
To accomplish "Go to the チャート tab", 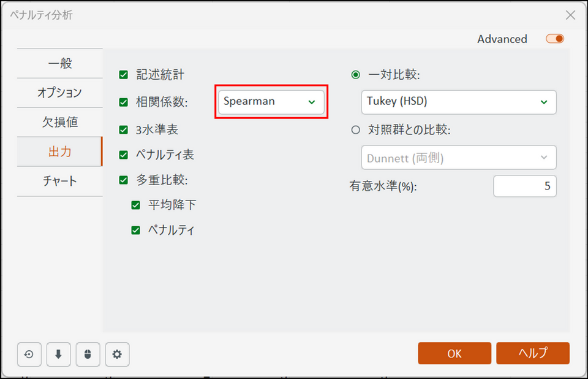I will tap(59, 182).
